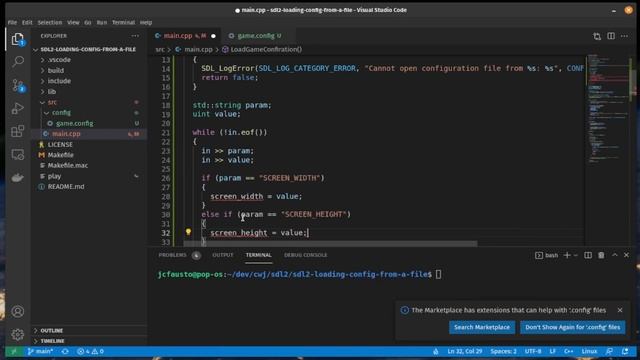Click the C++ language mode indicator
Viewport: 640px width, 360px height.
pos(569,351)
